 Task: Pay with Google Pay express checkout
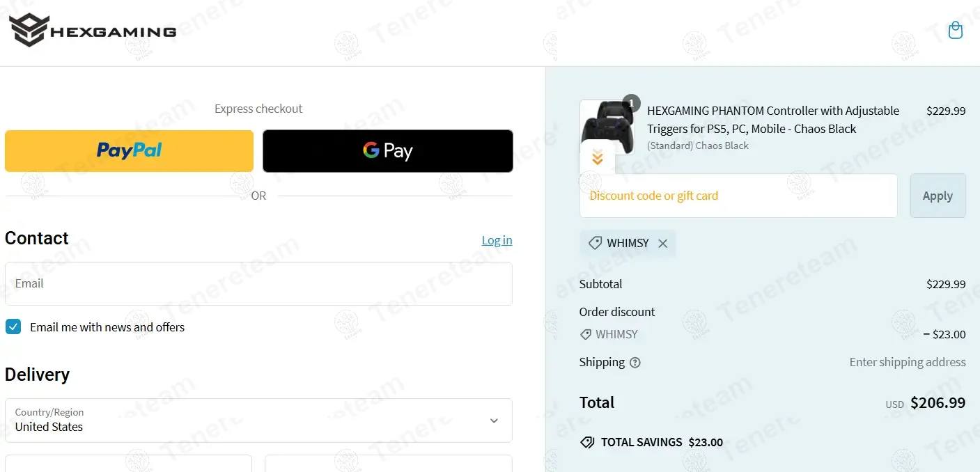pos(387,151)
